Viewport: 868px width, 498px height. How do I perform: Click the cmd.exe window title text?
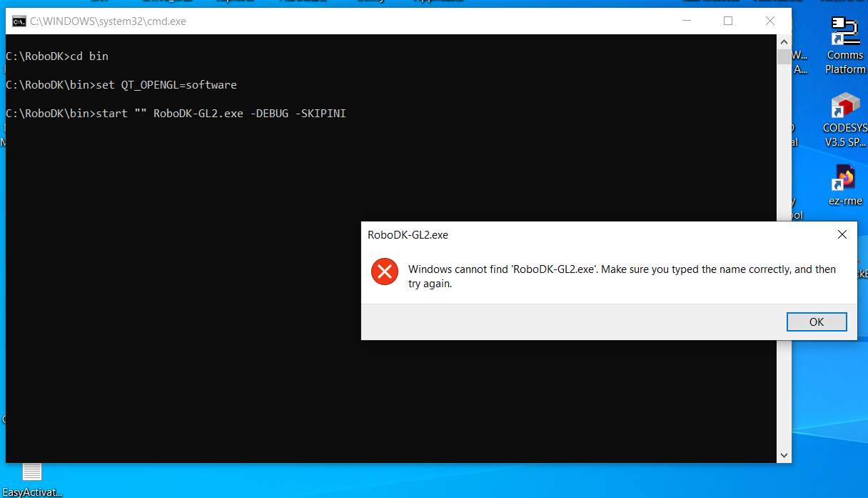tap(108, 21)
